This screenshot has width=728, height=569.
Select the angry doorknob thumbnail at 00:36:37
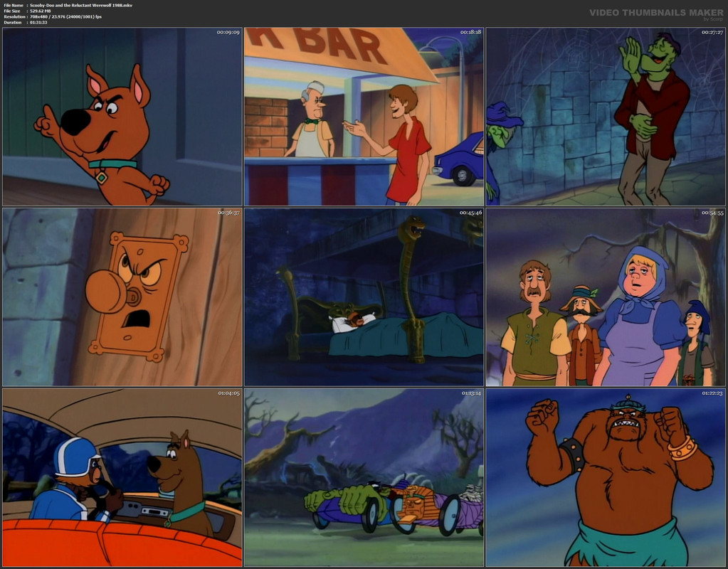[122, 297]
